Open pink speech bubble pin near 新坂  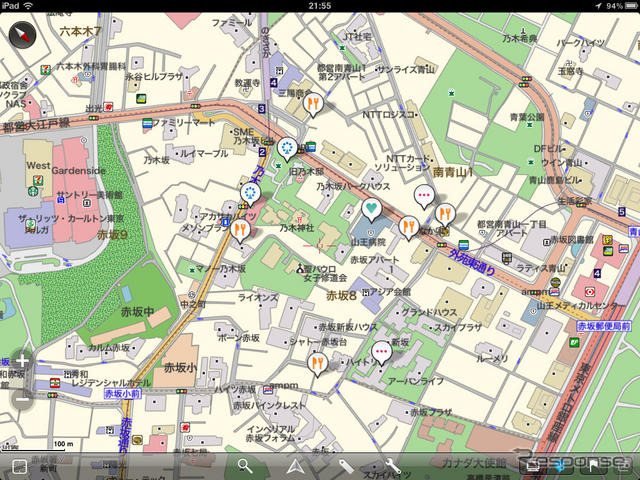381,351
